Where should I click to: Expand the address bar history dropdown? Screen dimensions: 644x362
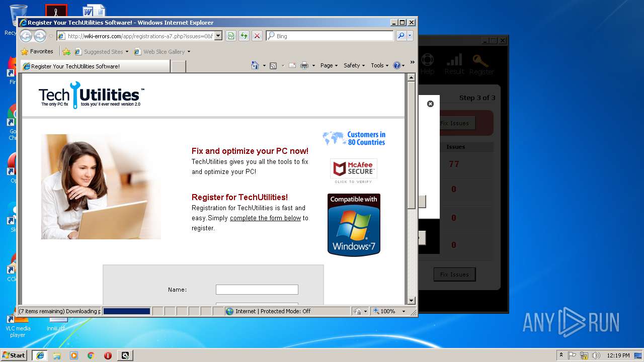(218, 36)
